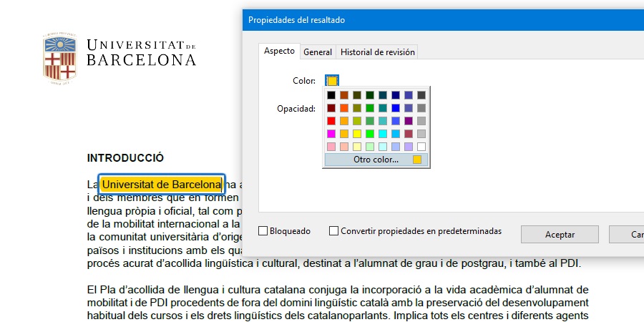Click the Aceptar button
The image size is (644, 322).
click(x=560, y=234)
